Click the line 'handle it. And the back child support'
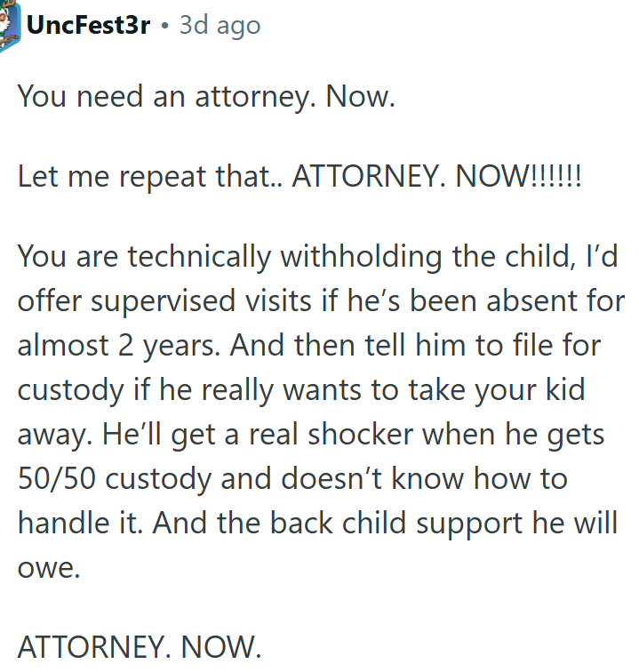This screenshot has height=672, width=639. pyautogui.click(x=317, y=524)
